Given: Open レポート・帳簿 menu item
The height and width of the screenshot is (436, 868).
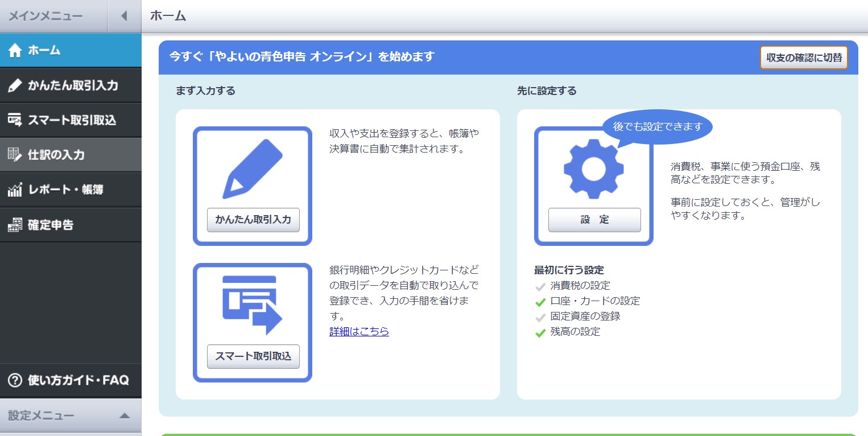Looking at the screenshot, I should 71,190.
